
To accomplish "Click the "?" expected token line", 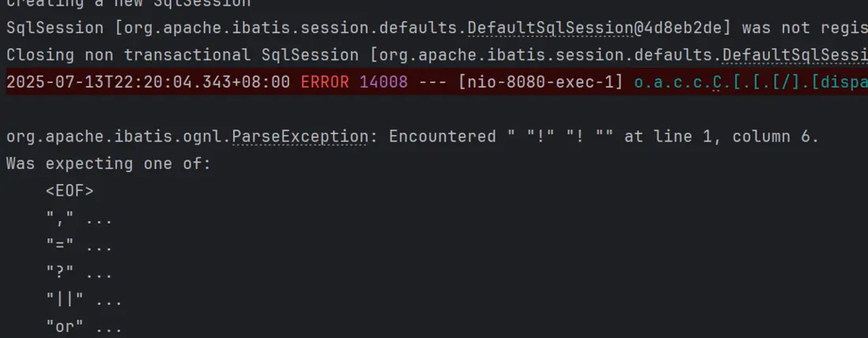I will [x=78, y=274].
